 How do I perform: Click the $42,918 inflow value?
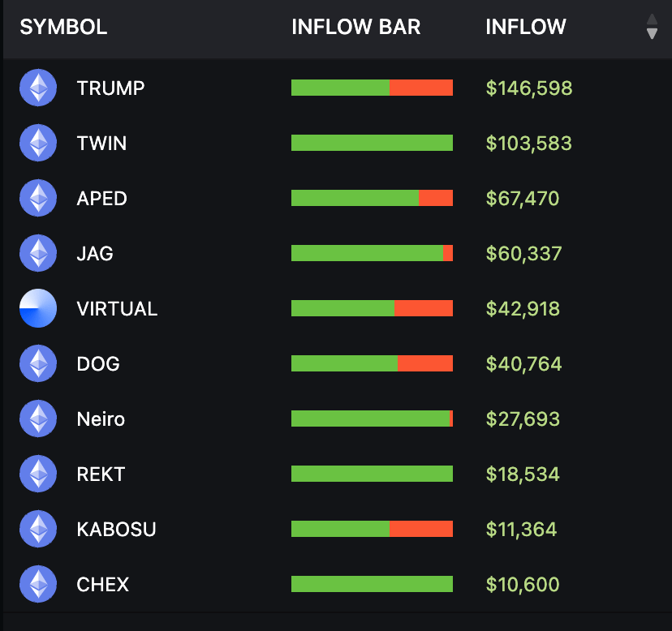(x=523, y=309)
